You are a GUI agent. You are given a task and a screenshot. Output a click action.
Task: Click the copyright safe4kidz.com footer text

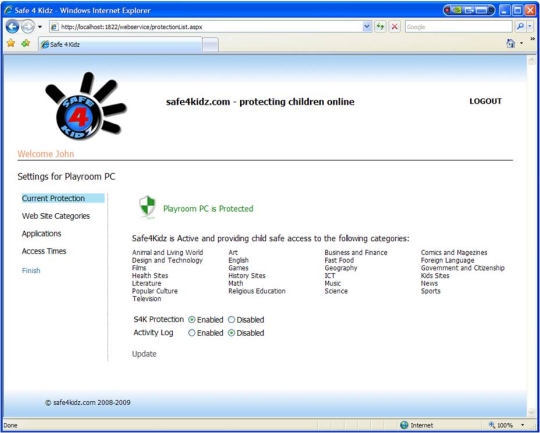click(88, 402)
